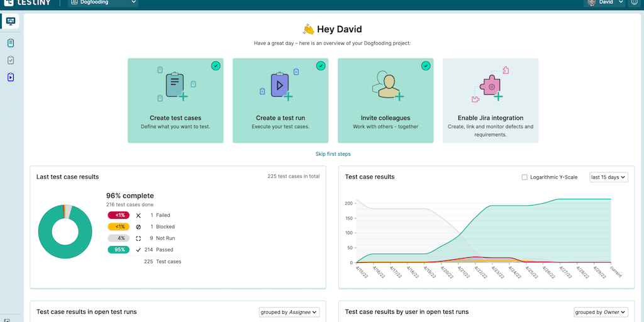
Task: Enable the Logarithmic Y-Scale checkbox
Action: [525, 177]
